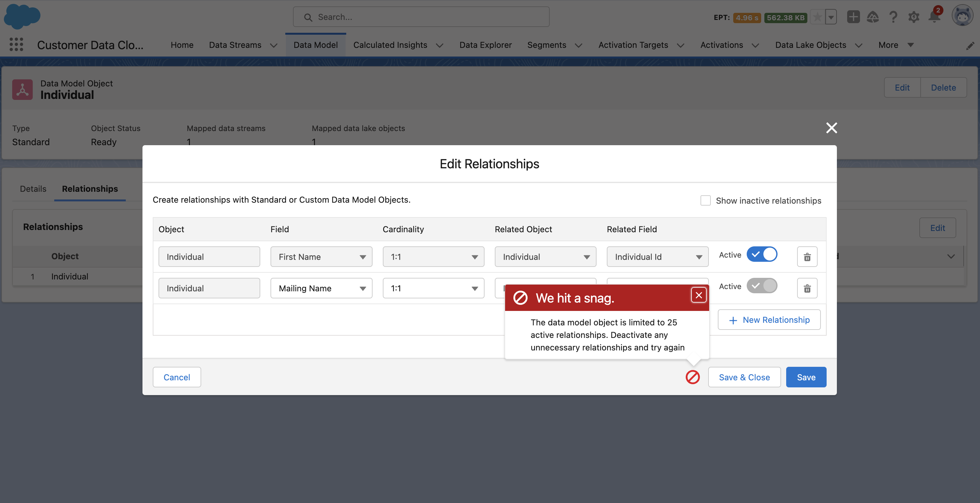
Task: Open the Mailing Name field dropdown
Action: coord(322,288)
